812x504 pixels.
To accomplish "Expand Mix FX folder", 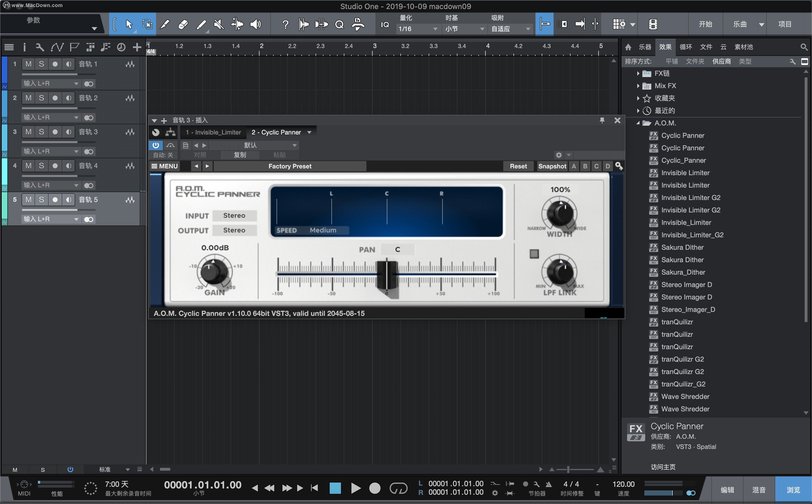I will coord(638,86).
